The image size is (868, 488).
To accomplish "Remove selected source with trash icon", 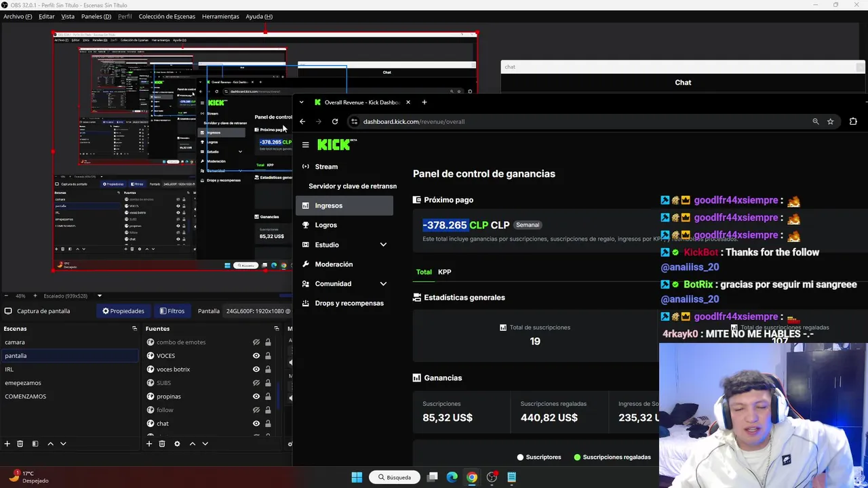I will click(162, 444).
